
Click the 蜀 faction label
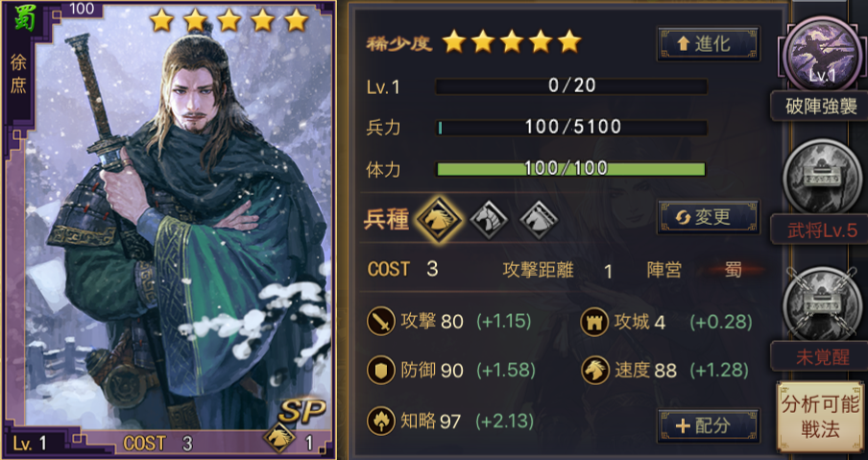tap(734, 270)
